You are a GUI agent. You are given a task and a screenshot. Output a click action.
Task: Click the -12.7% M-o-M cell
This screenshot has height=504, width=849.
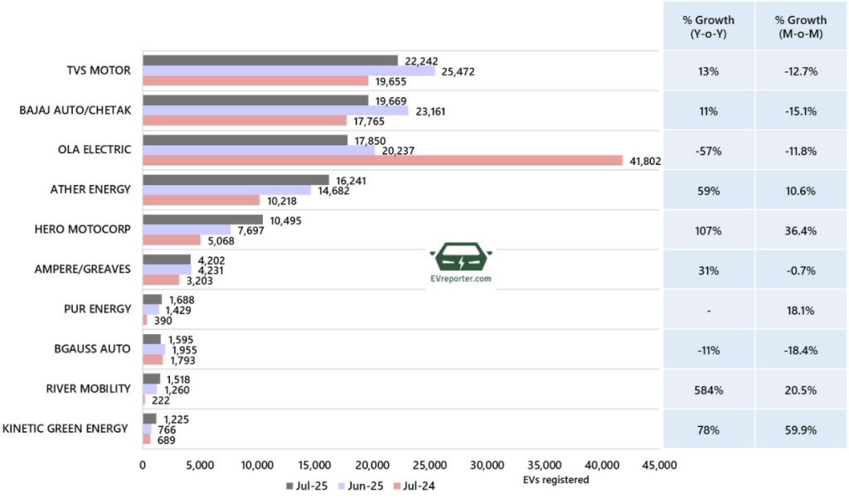(x=801, y=71)
